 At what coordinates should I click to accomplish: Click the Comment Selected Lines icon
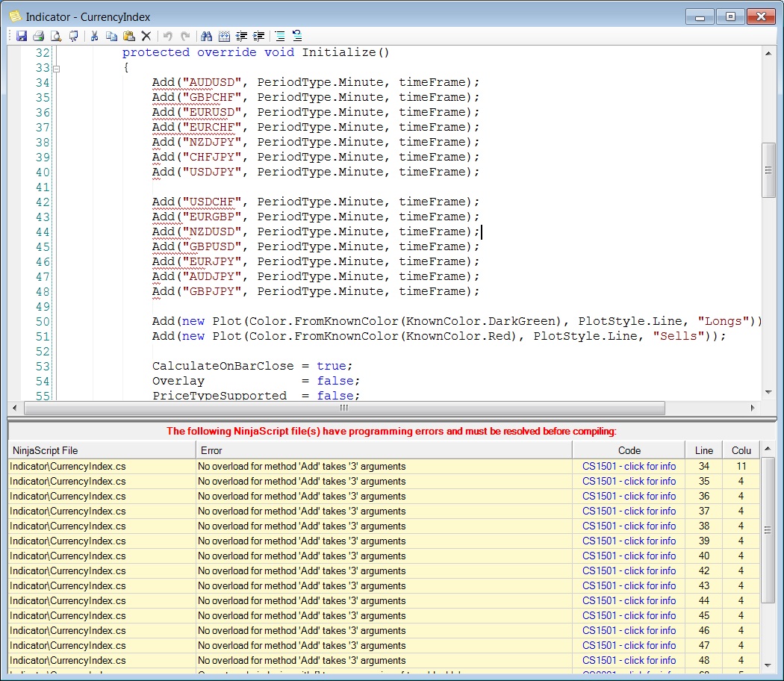pyautogui.click(x=280, y=36)
